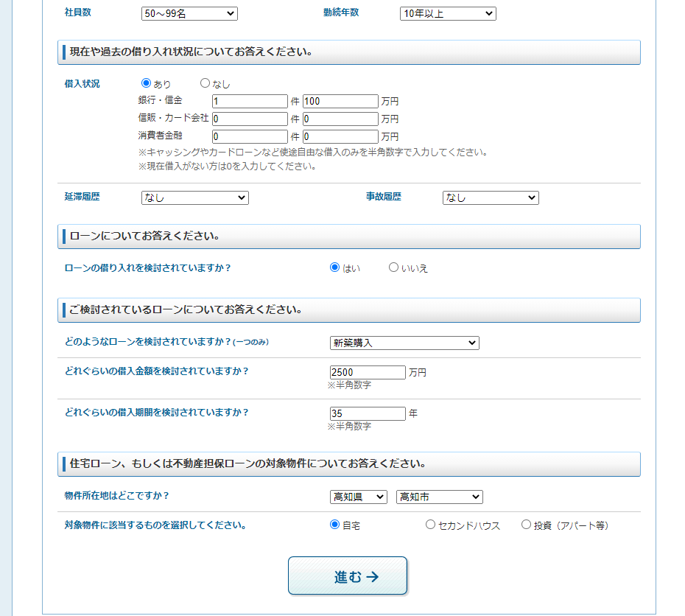
Task: Choose いいえ for loan consideration
Action: (x=393, y=267)
